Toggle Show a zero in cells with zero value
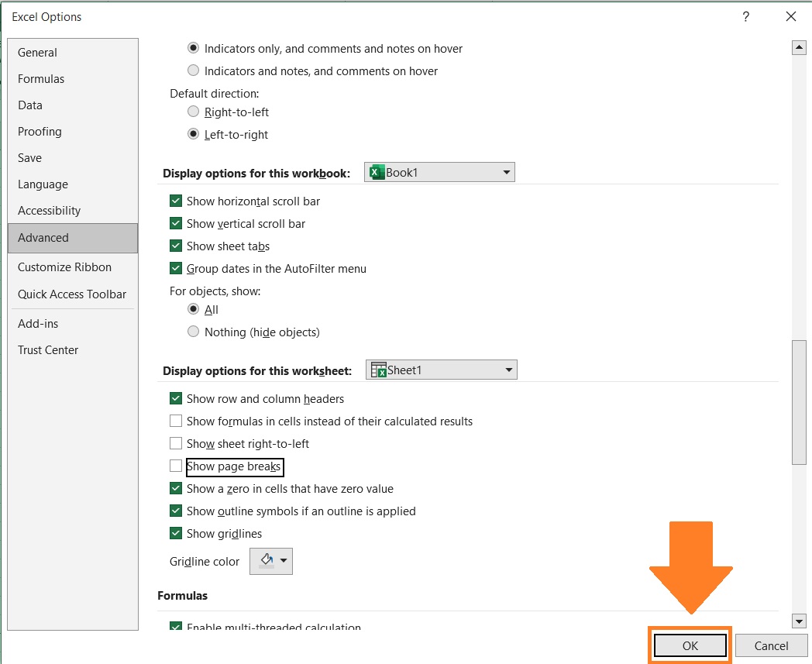The image size is (812, 664). (x=176, y=488)
